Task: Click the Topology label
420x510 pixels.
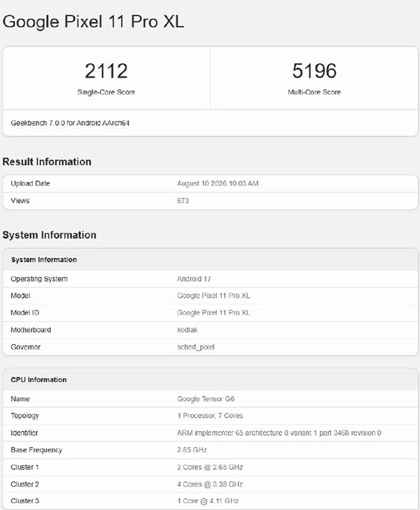Action: pyautogui.click(x=24, y=416)
